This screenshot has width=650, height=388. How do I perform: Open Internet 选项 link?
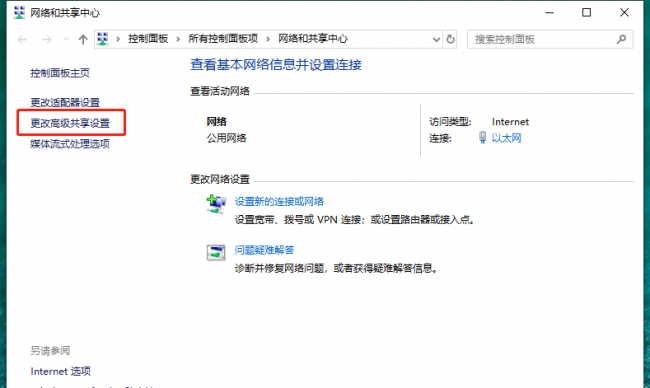click(61, 371)
